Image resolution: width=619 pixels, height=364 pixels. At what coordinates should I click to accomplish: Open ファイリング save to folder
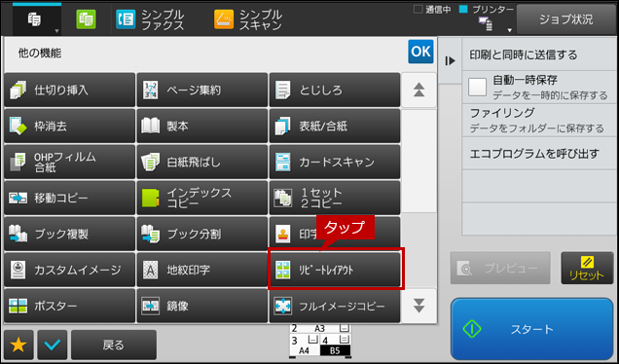[x=539, y=121]
